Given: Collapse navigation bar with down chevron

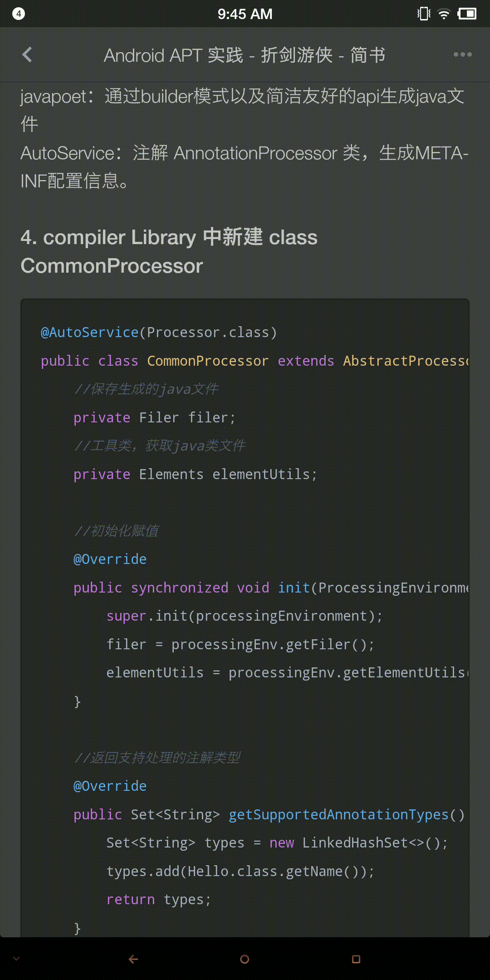Looking at the screenshot, I should click(x=17, y=959).
